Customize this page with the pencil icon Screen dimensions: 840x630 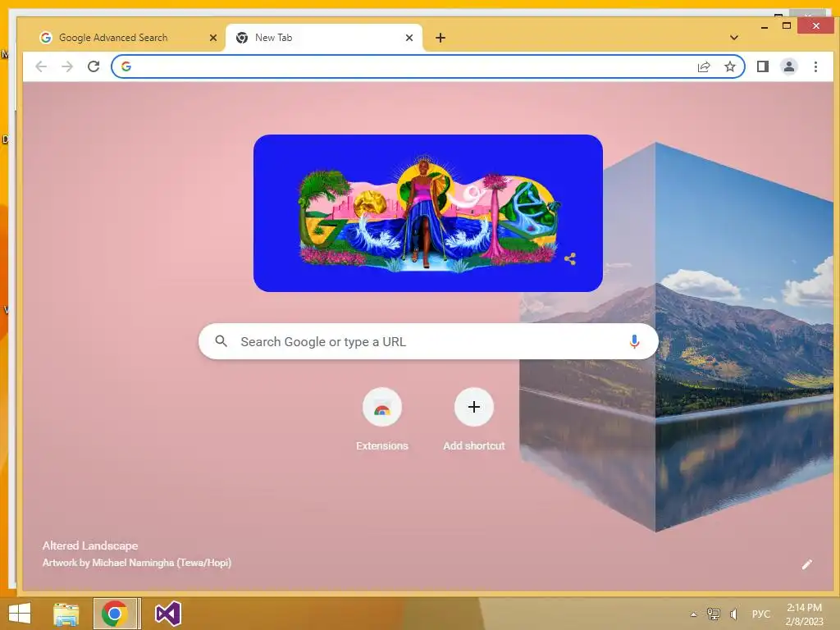pos(807,564)
